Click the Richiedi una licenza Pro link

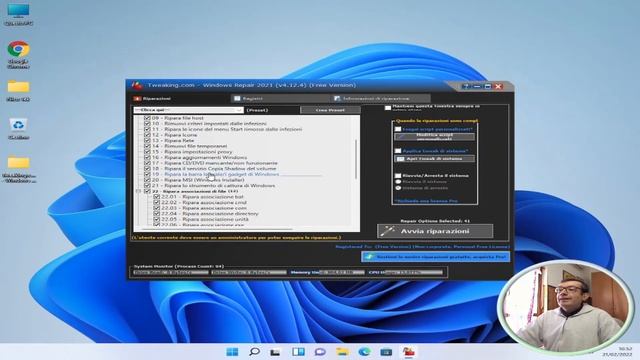(x=426, y=201)
